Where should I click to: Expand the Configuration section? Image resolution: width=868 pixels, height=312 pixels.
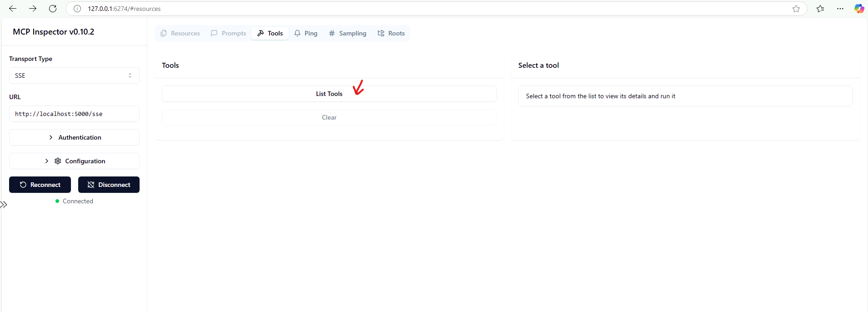[74, 161]
